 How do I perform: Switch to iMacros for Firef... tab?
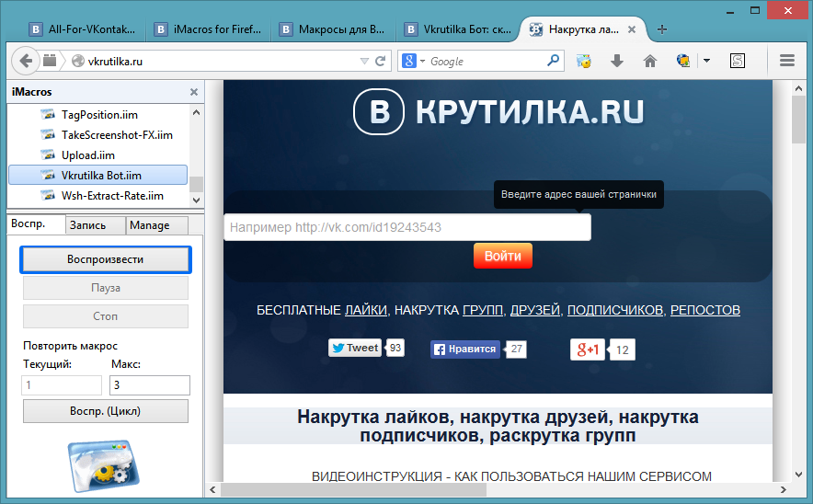pos(210,29)
